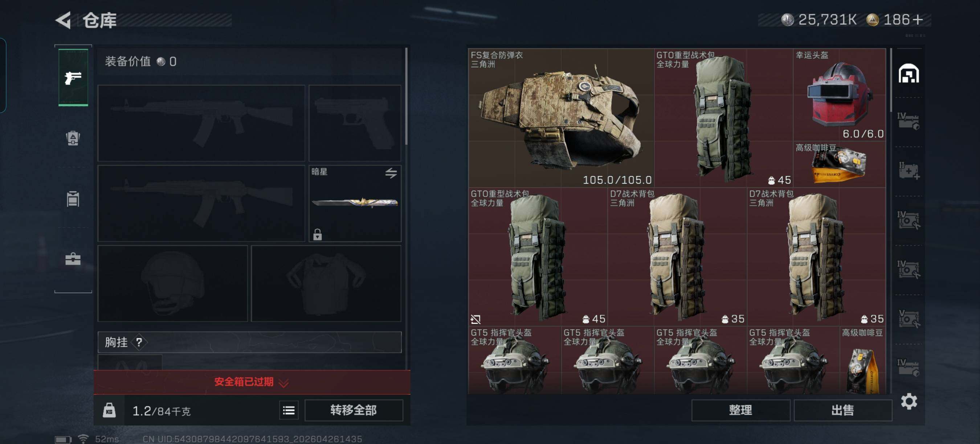Go back using the arrow beside 仓库
The width and height of the screenshot is (980, 444).
[x=64, y=20]
